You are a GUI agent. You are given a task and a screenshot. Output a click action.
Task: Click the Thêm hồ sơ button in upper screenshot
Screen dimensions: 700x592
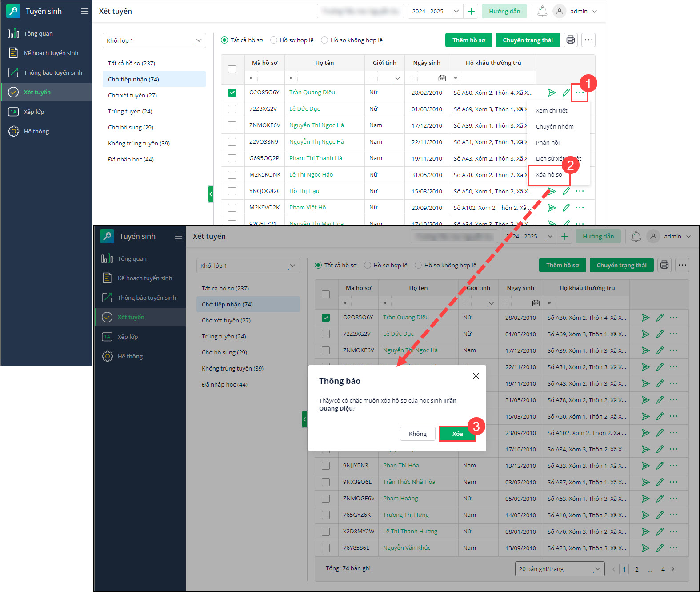[469, 40]
